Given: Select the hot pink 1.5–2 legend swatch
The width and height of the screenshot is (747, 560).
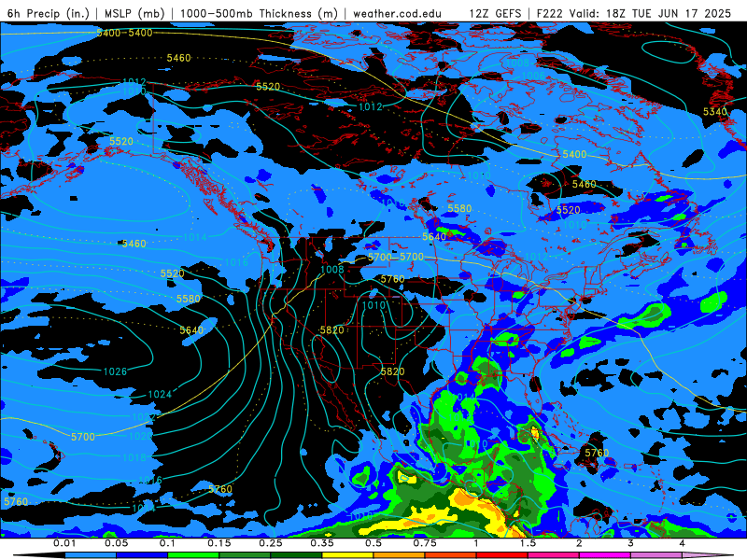Looking at the screenshot, I should (x=554, y=555).
